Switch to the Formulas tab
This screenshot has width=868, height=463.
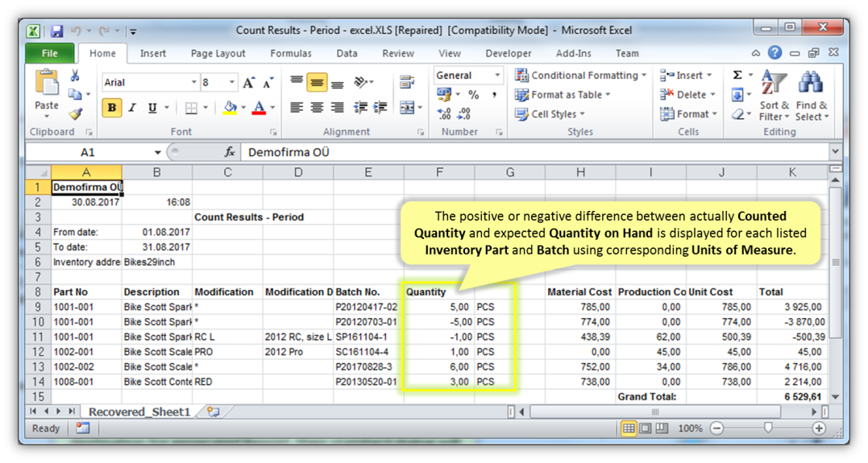(x=291, y=53)
